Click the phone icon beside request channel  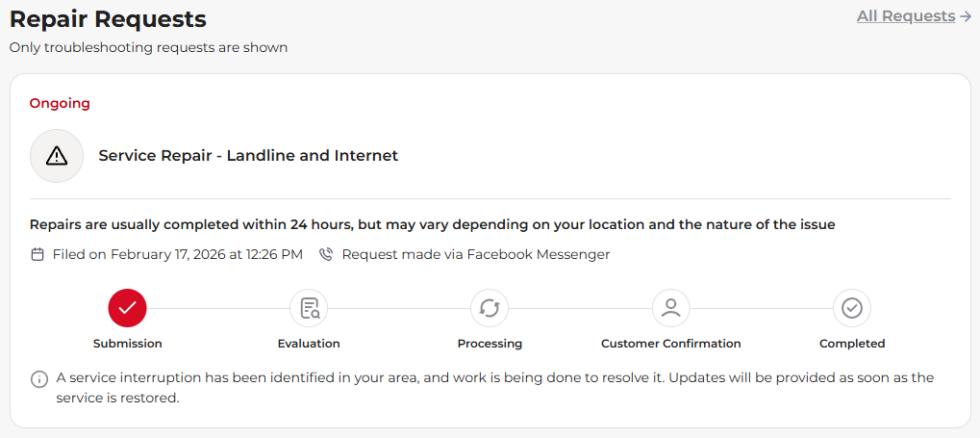coord(326,255)
